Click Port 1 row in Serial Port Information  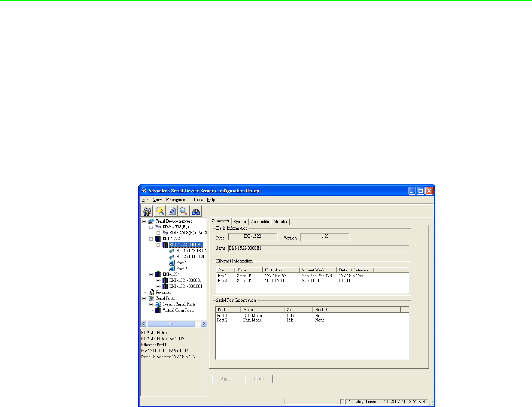pos(312,316)
